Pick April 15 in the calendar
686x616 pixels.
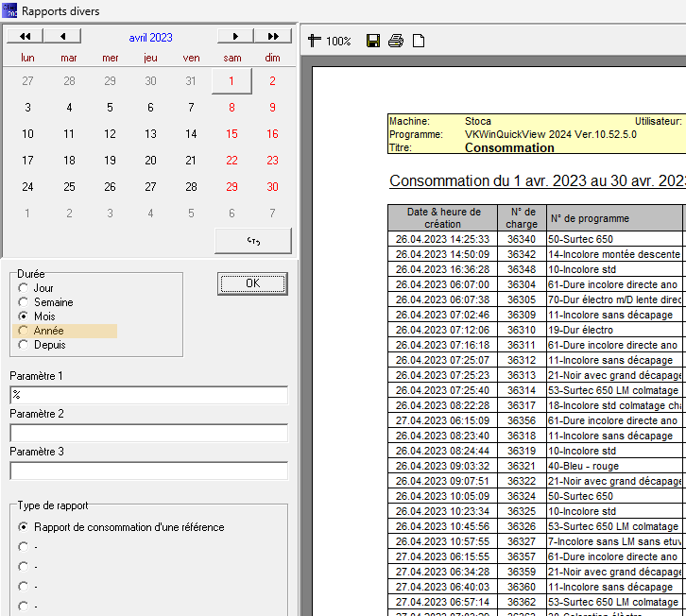coord(232,134)
